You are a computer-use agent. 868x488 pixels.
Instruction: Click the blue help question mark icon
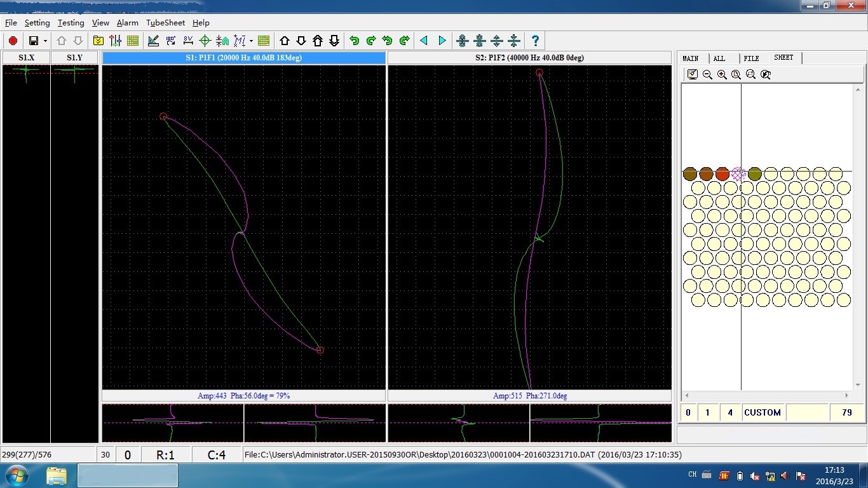[535, 41]
